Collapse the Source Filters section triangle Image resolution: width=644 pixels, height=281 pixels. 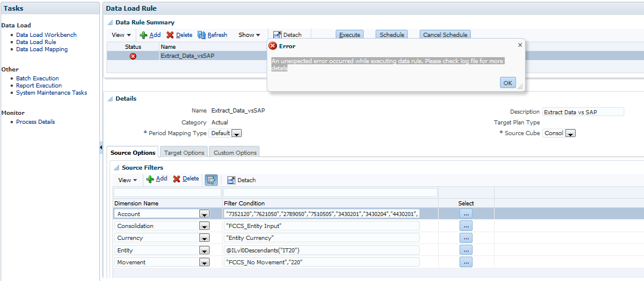[x=117, y=168]
